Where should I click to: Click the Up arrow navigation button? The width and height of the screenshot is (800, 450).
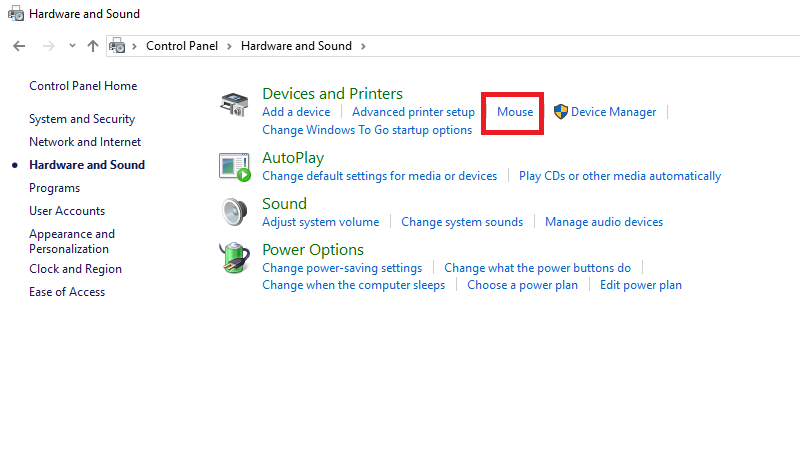click(x=93, y=46)
